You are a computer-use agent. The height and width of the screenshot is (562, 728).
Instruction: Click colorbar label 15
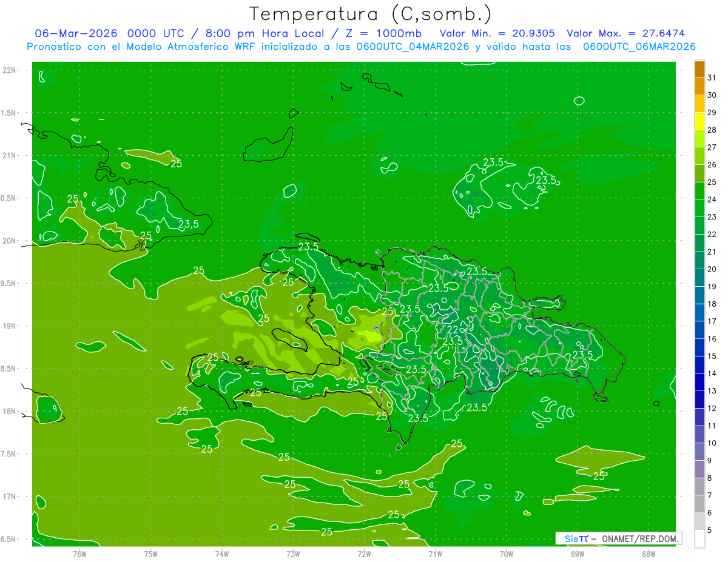712,356
